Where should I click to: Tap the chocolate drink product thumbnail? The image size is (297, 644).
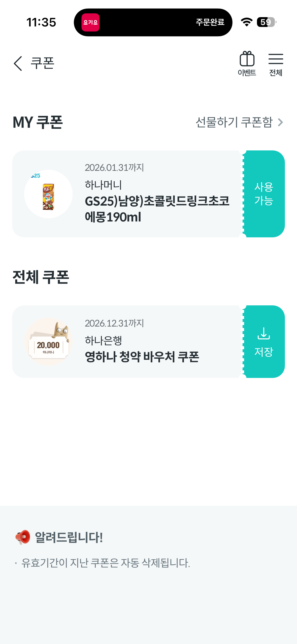coord(48,194)
